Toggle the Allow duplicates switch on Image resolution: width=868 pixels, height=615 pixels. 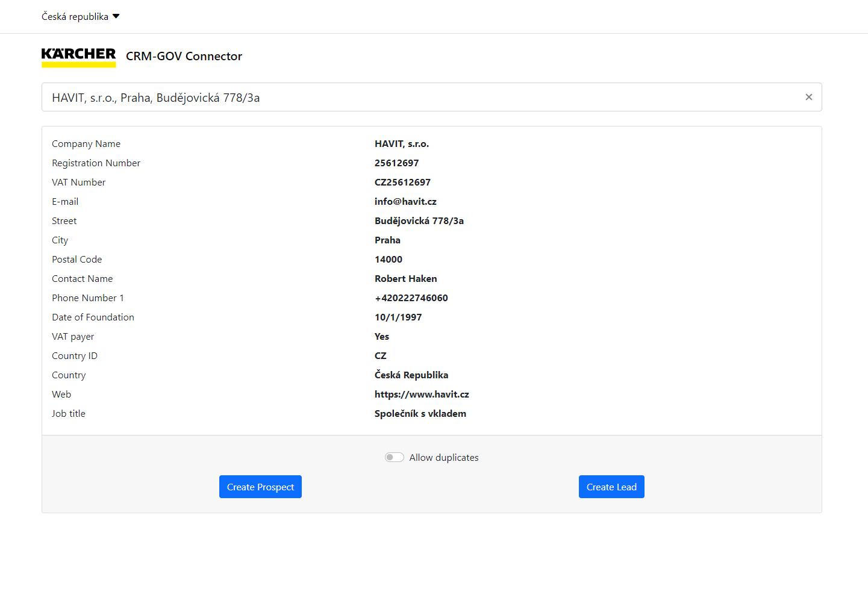(394, 457)
